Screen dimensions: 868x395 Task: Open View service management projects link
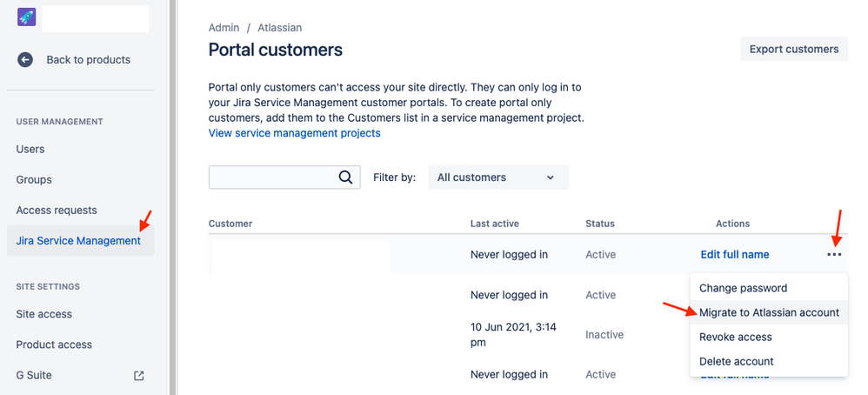294,133
